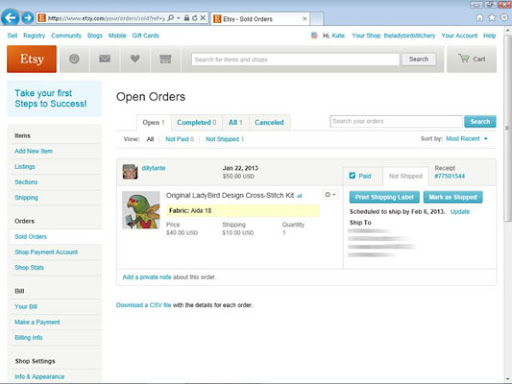512x384 pixels.
Task: Open Billing Info link
Action: (x=28, y=337)
